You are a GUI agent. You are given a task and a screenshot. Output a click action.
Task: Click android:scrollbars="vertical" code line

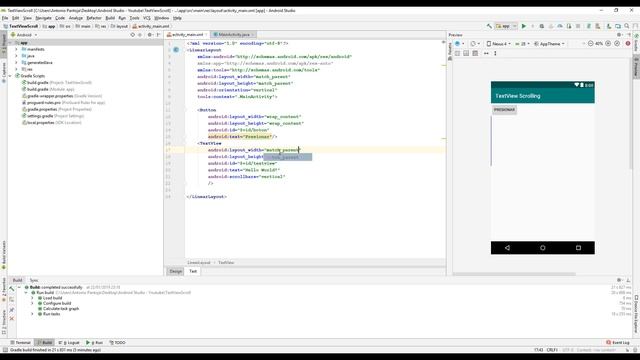click(247, 177)
